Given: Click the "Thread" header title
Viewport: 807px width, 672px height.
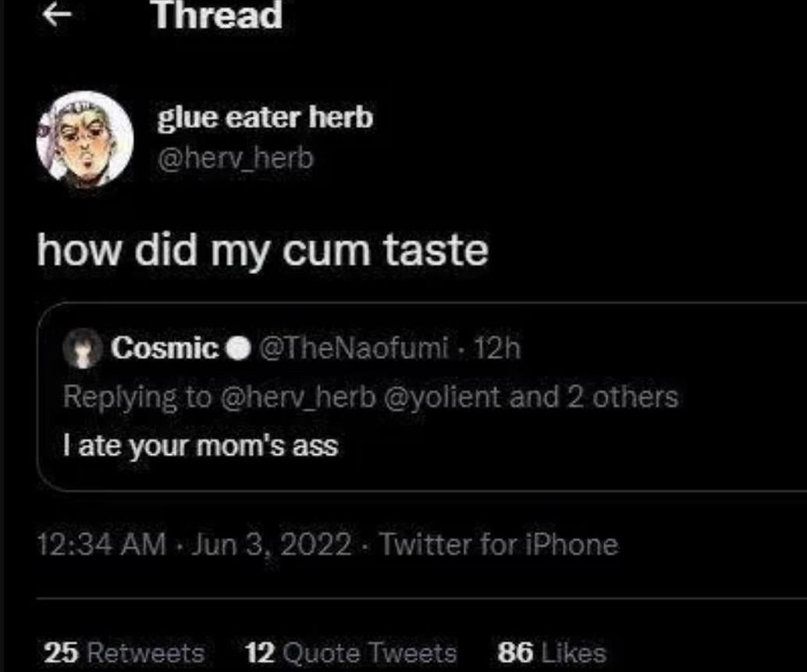Looking at the screenshot, I should [218, 16].
